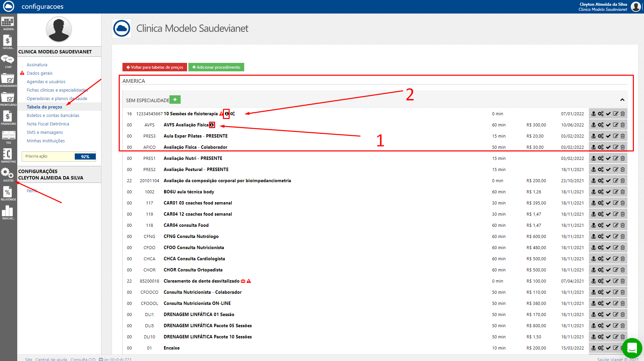Open the Central de ajuda footer link
This screenshot has width=644, height=361.
[x=51, y=359]
